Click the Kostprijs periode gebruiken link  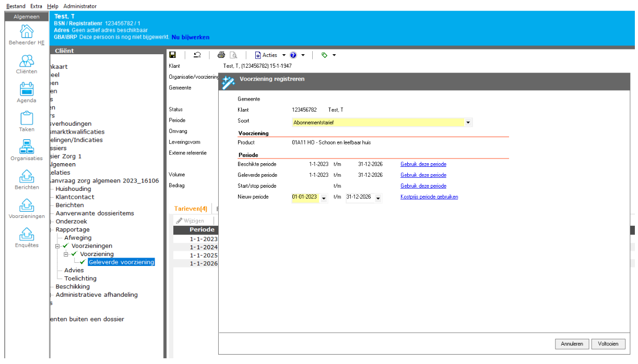point(429,197)
